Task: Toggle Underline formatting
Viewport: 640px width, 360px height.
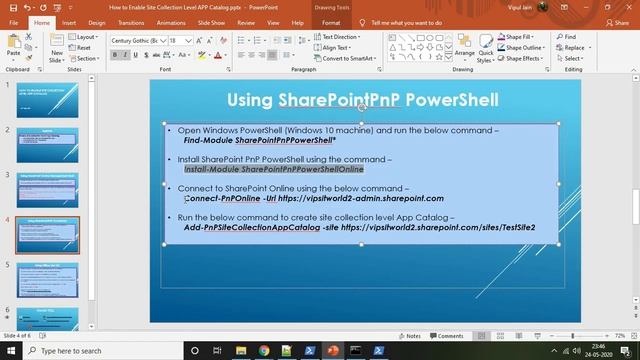Action: click(136, 55)
